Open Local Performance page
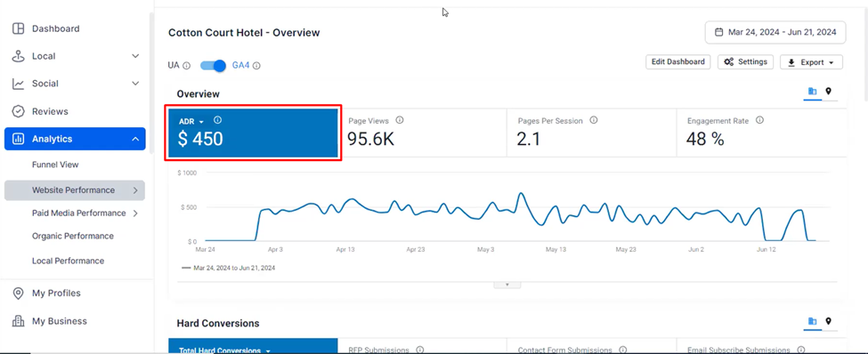The image size is (868, 354). coord(68,261)
